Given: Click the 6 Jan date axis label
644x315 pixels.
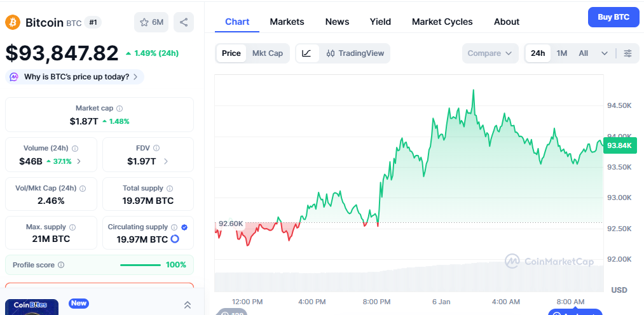Looking at the screenshot, I should (441, 302).
